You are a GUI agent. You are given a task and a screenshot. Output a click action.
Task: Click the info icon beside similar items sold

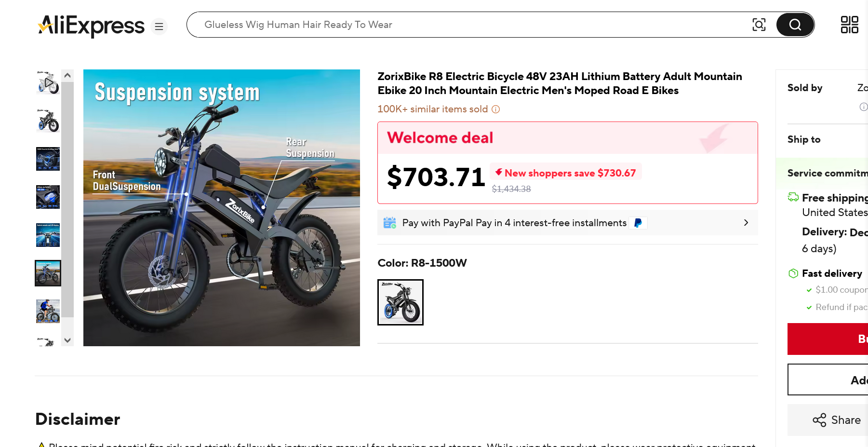click(495, 109)
